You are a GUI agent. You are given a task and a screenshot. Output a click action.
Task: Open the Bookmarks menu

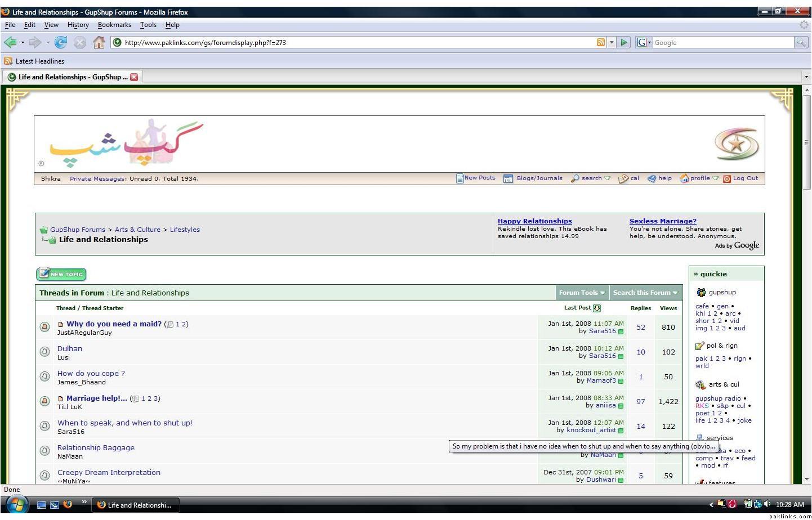114,25
